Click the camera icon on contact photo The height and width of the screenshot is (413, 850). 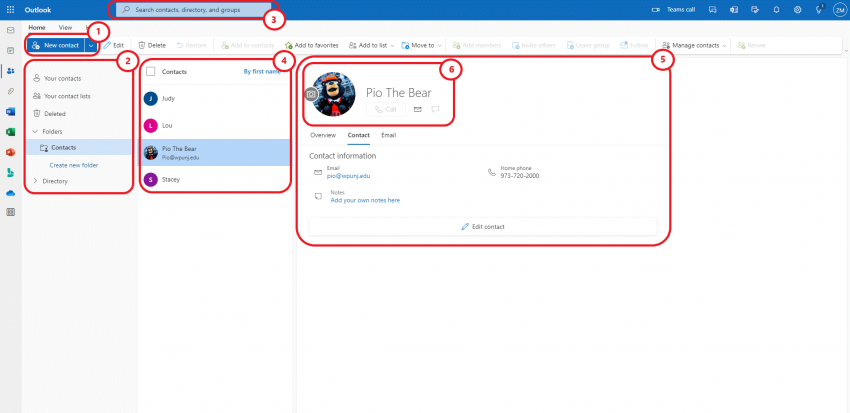click(x=310, y=94)
